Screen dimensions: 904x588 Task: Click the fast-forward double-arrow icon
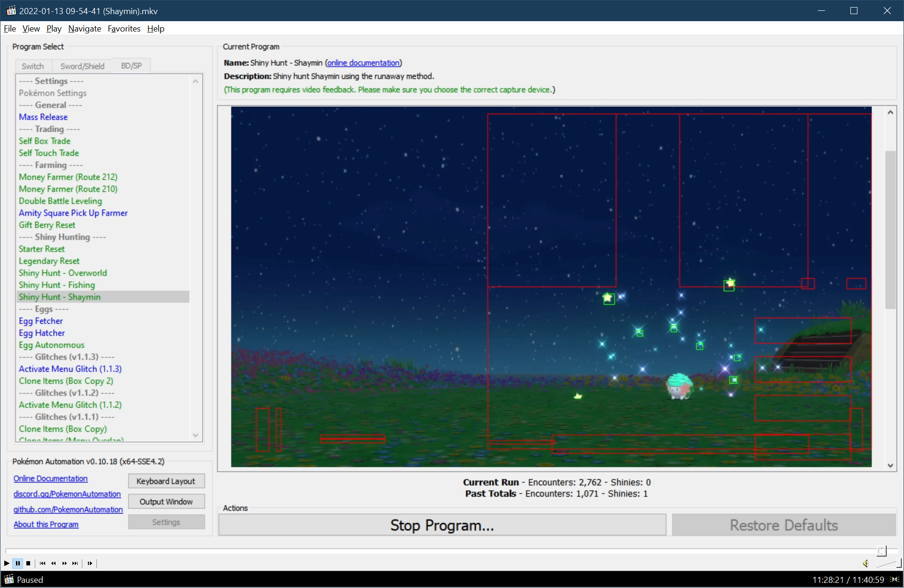click(64, 563)
